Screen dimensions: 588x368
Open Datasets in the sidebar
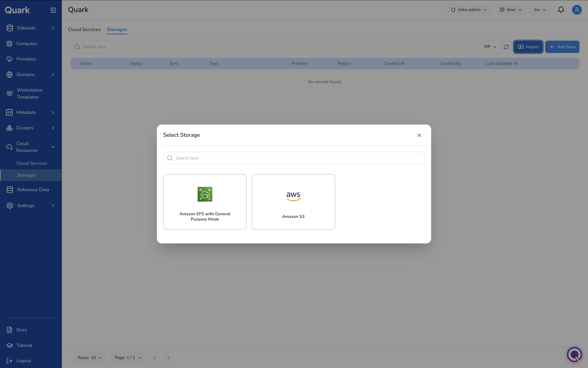[26, 28]
